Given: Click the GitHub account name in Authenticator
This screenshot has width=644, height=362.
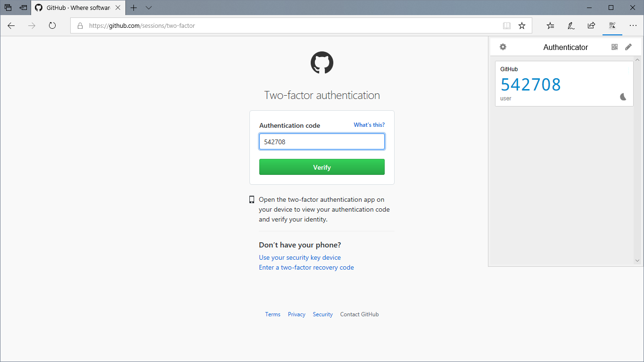Looking at the screenshot, I should point(509,69).
